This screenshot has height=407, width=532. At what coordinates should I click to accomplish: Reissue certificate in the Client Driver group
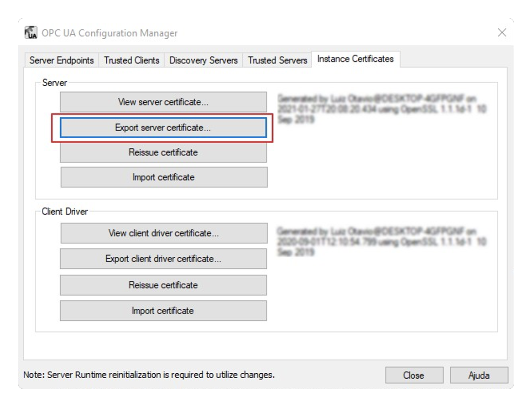(163, 285)
